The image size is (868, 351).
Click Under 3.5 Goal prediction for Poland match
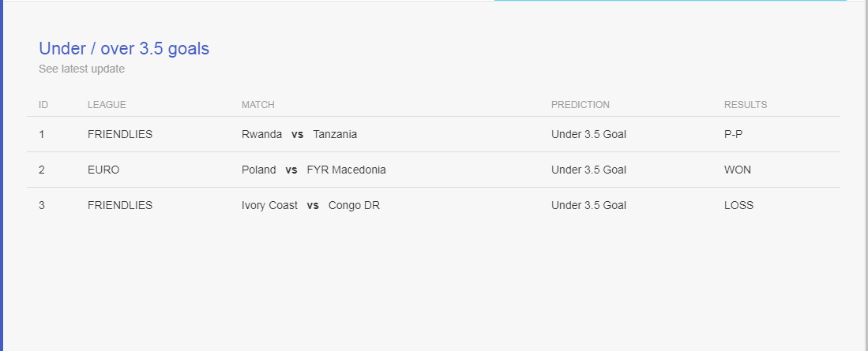[x=588, y=170]
